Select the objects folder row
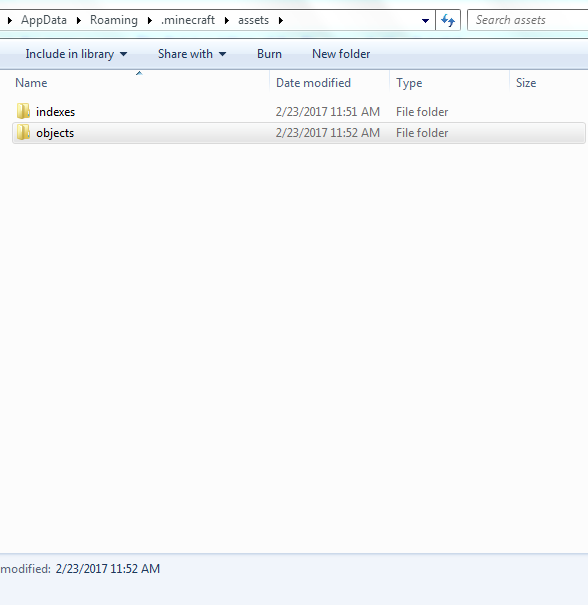This screenshot has width=588, height=605. pyautogui.click(x=299, y=133)
